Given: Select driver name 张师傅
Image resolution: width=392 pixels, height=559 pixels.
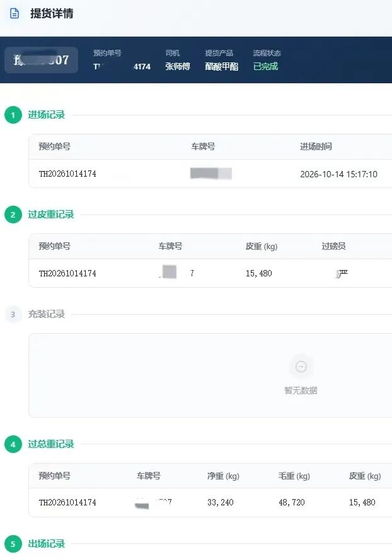Looking at the screenshot, I should point(178,66).
